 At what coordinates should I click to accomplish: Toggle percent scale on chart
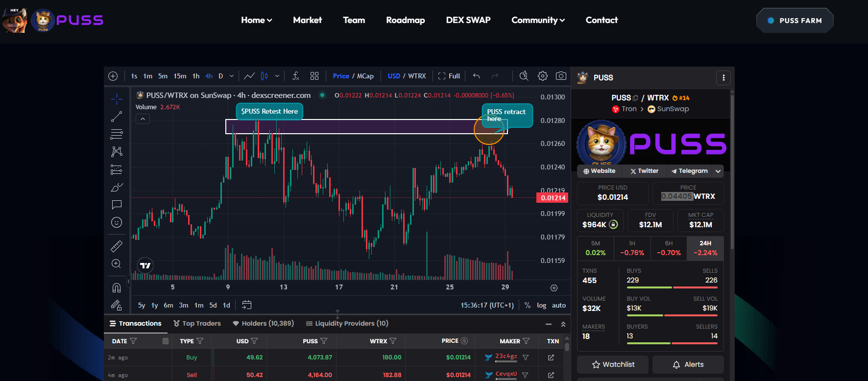[528, 305]
